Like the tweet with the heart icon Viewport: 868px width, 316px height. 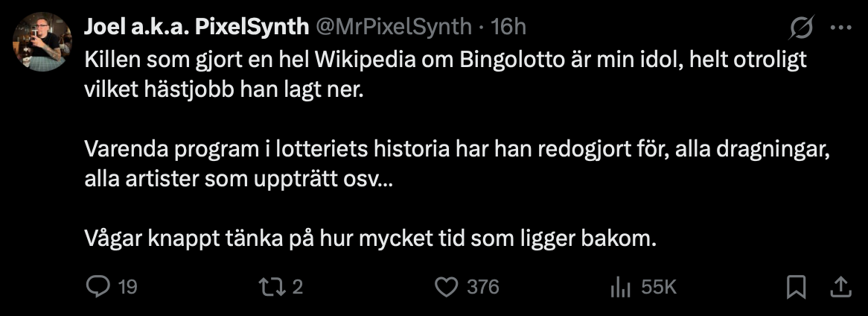coord(446,287)
